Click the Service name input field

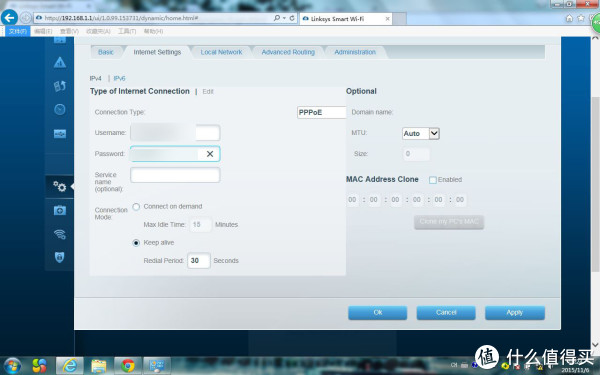coord(175,175)
